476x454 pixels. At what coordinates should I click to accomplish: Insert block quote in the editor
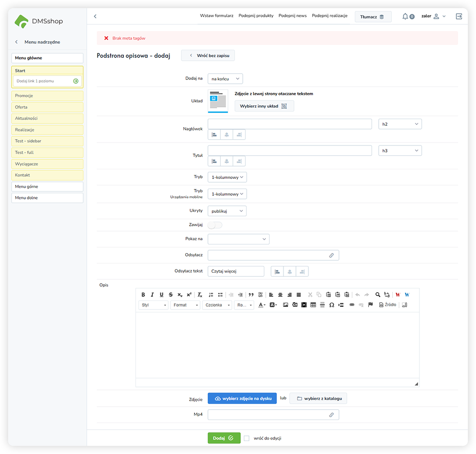(x=251, y=295)
